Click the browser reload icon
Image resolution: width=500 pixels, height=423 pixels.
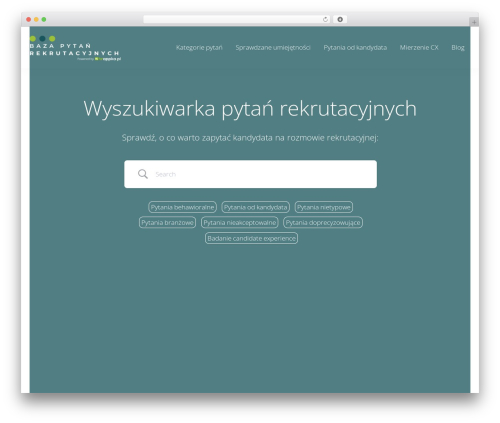[x=325, y=19]
